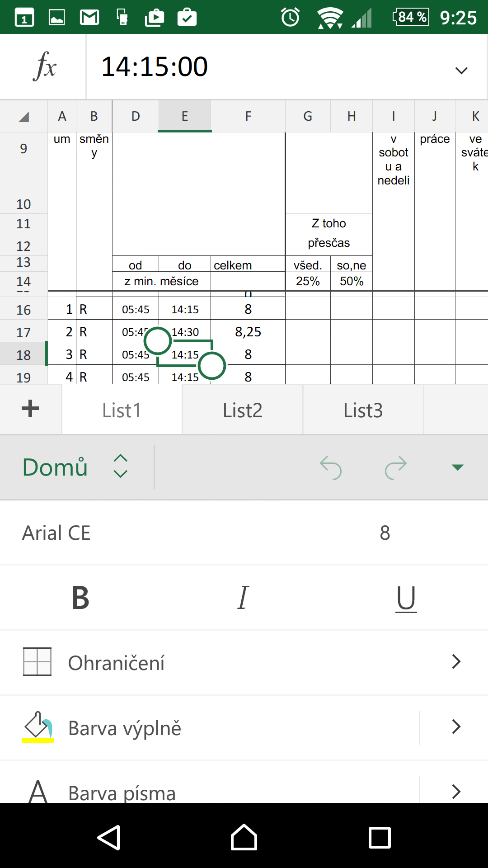
Task: Expand the formula bar chevron
Action: [x=461, y=71]
